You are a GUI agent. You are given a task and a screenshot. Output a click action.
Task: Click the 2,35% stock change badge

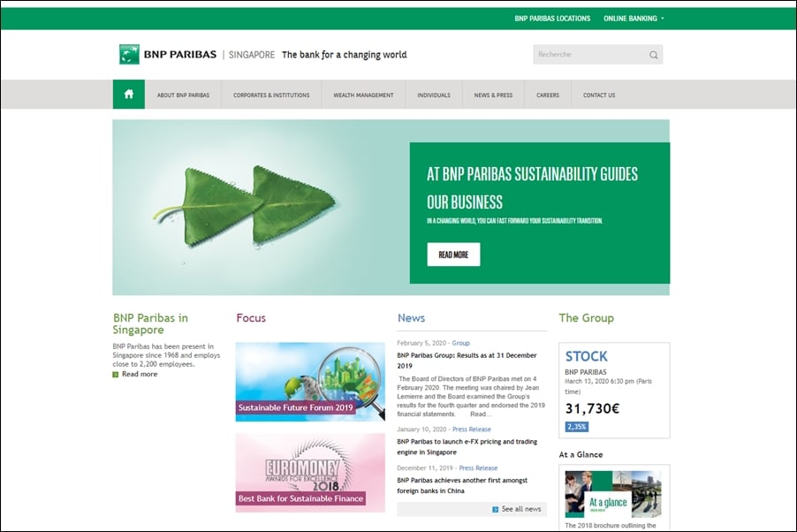576,427
